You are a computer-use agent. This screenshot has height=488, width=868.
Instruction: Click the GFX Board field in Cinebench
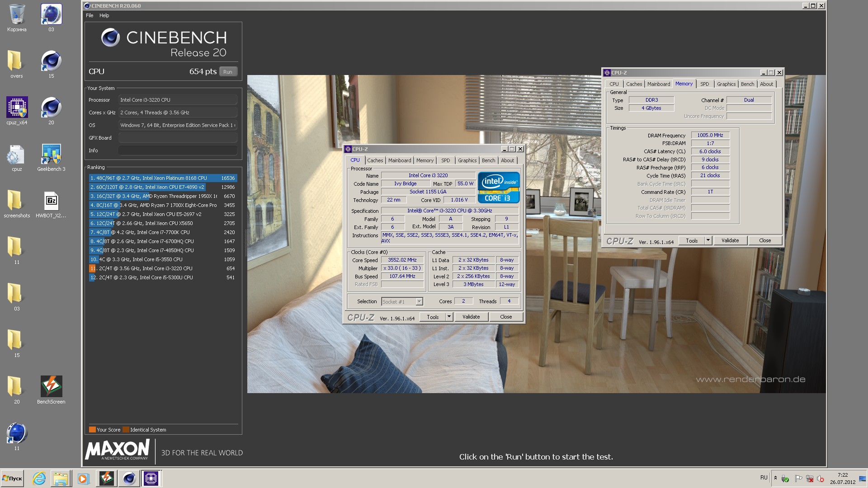pos(178,138)
